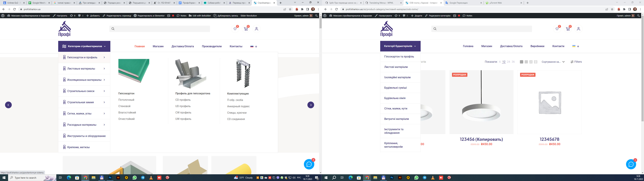Open comments icon in right admin bar
The width and height of the screenshot is (644, 181).
click(x=405, y=15)
